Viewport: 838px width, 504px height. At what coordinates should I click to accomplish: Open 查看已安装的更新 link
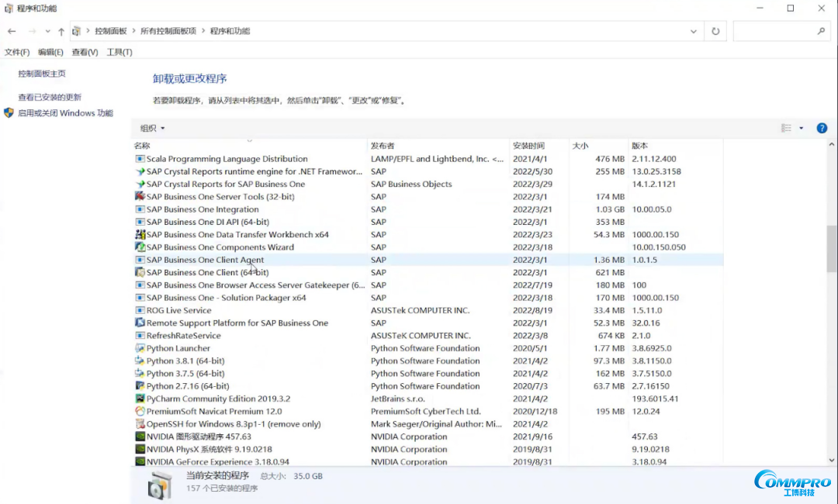tap(50, 98)
